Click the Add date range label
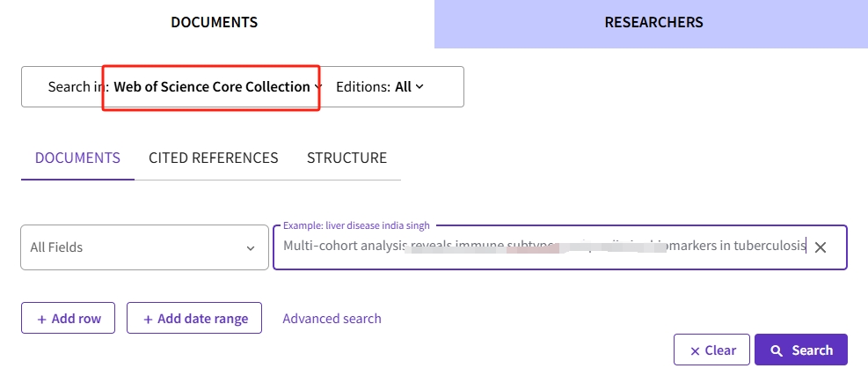Viewport: 868px width, 383px height. point(202,319)
